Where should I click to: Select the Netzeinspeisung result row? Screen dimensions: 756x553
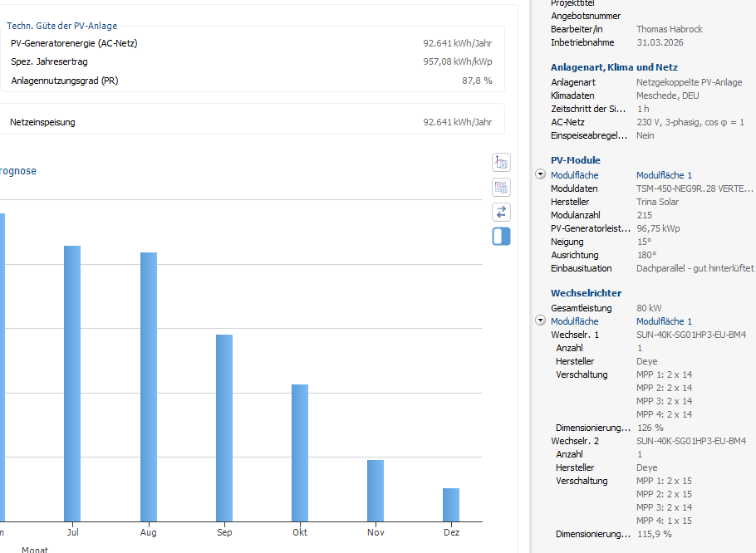point(251,122)
